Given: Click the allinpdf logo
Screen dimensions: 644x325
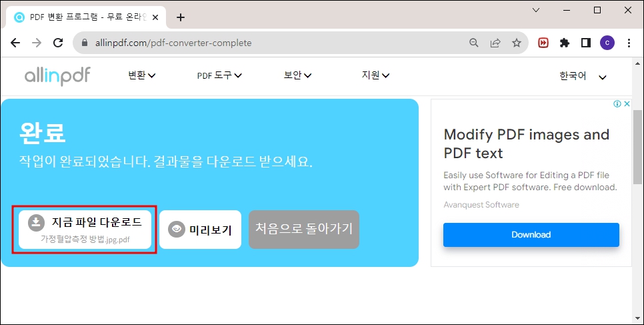Looking at the screenshot, I should click(57, 76).
